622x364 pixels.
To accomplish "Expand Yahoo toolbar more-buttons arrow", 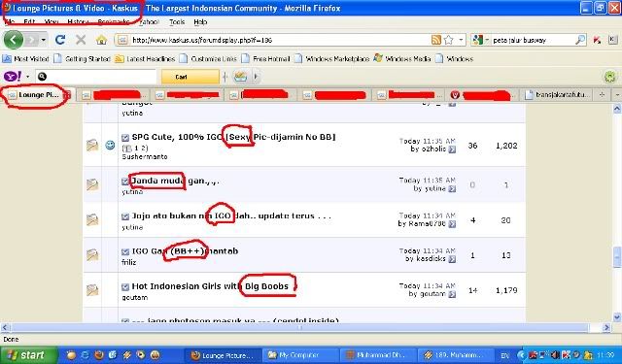I will pyautogui.click(x=256, y=77).
